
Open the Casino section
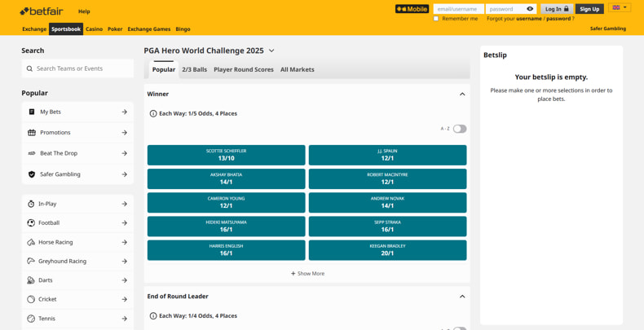tap(94, 29)
